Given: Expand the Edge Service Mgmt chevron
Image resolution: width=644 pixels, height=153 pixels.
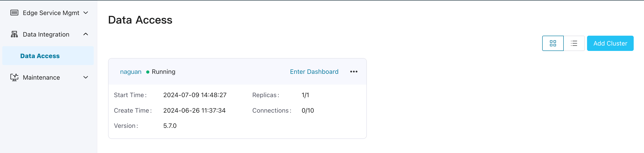Looking at the screenshot, I should point(86,13).
